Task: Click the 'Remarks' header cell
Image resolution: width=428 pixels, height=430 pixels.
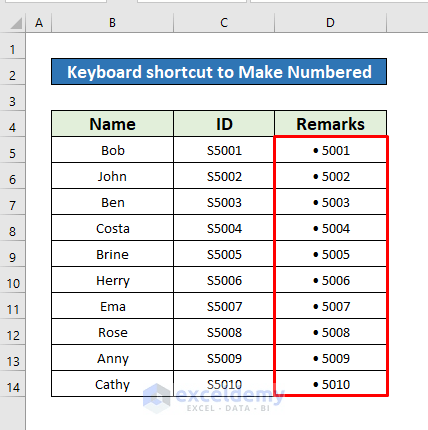Action: 330,124
